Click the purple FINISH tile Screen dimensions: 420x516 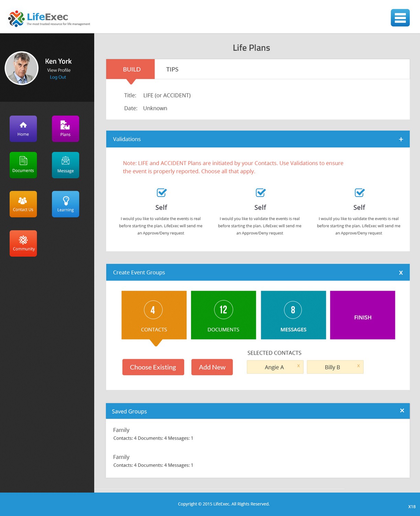click(363, 315)
